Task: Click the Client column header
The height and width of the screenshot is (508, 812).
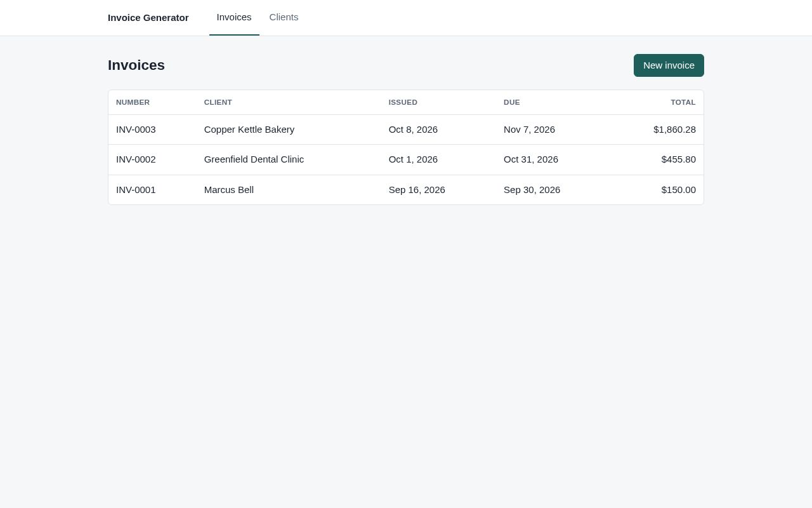Action: point(218,102)
